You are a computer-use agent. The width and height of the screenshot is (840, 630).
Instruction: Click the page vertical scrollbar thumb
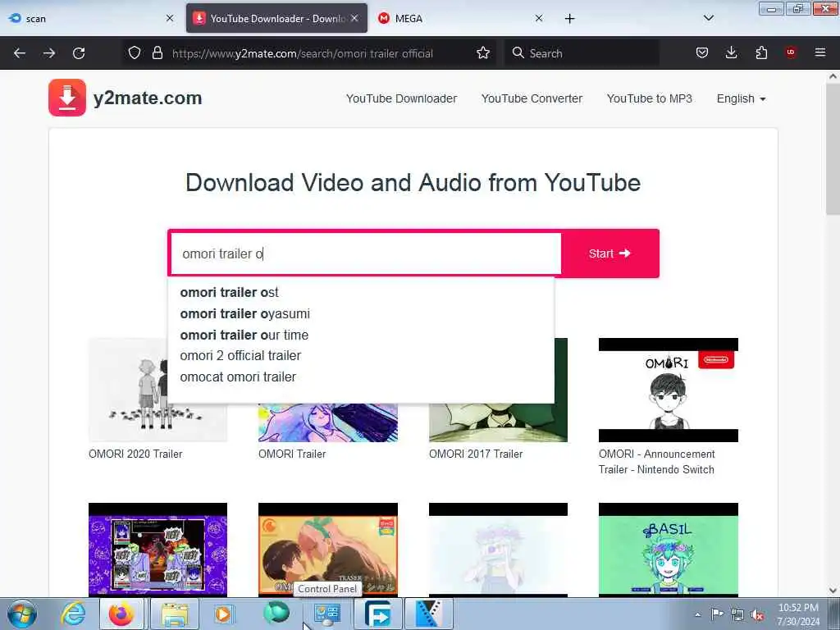point(833,151)
